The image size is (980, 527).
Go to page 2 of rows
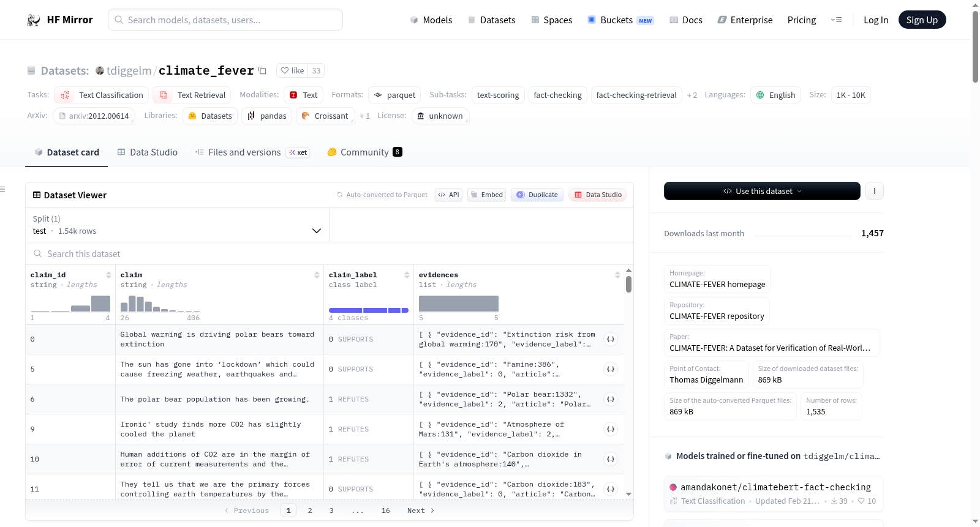(x=310, y=510)
